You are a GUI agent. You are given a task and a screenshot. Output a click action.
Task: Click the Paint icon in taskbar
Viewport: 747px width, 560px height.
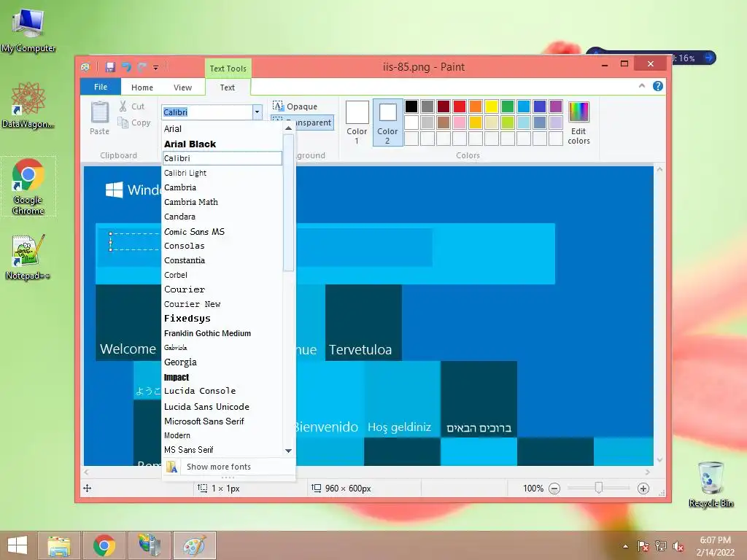click(x=194, y=545)
